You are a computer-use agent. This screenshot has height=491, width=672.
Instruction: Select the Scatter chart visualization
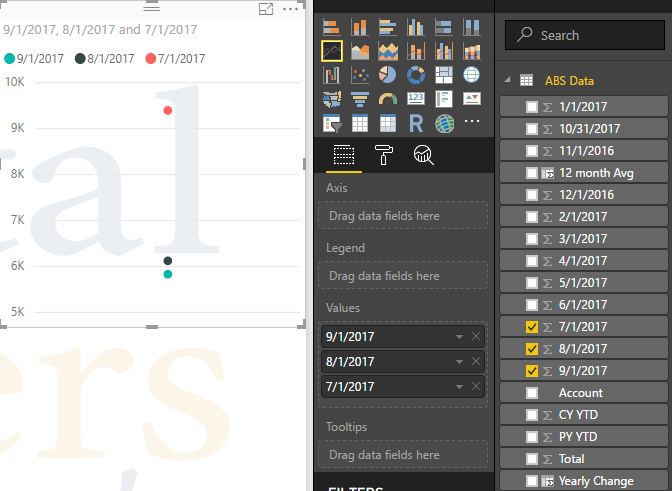point(360,75)
